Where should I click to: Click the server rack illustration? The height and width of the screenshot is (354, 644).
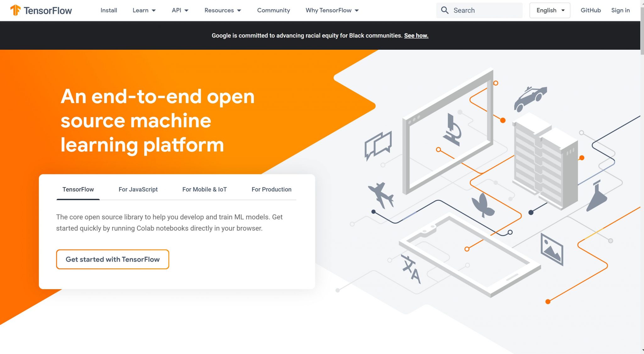pos(546,162)
